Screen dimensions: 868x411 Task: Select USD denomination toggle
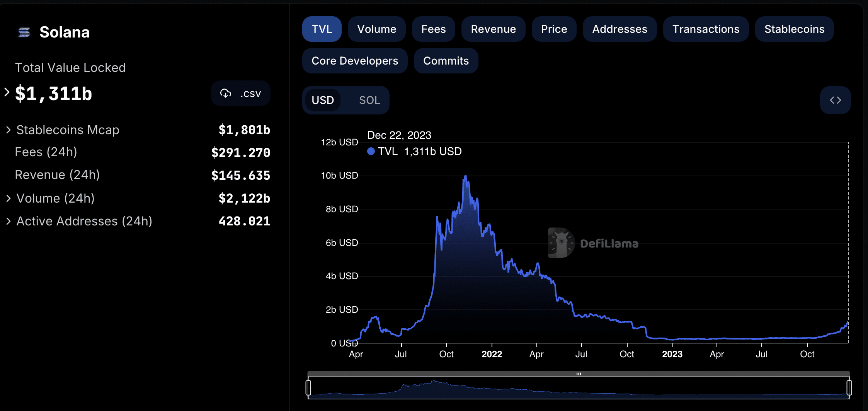coord(323,101)
